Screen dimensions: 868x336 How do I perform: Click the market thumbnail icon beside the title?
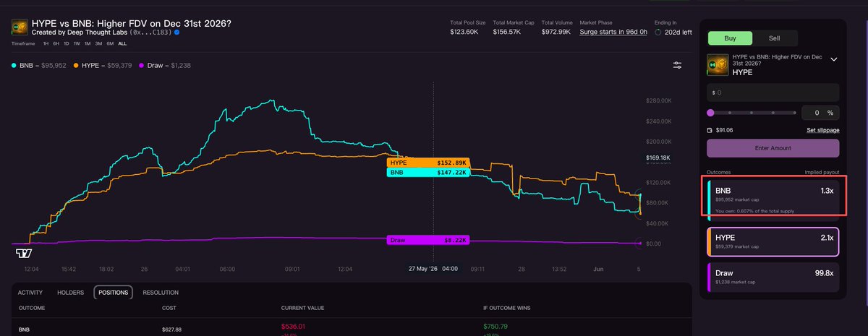20,27
